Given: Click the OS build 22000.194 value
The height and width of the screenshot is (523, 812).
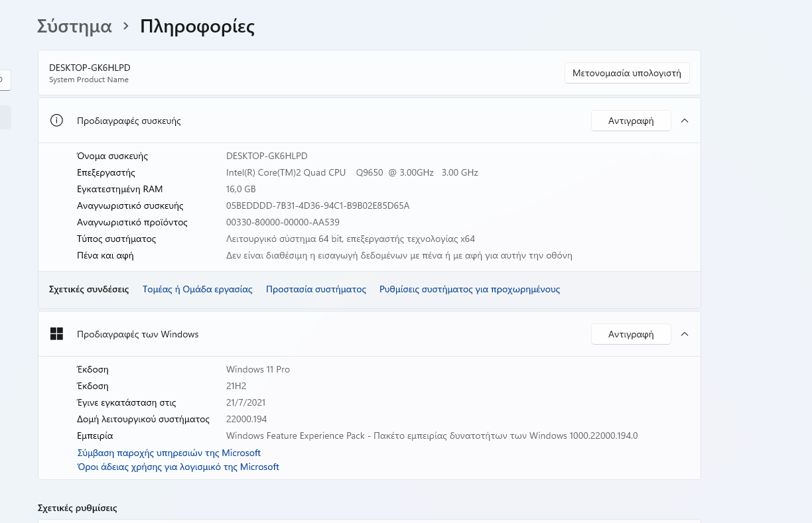Looking at the screenshot, I should (247, 419).
